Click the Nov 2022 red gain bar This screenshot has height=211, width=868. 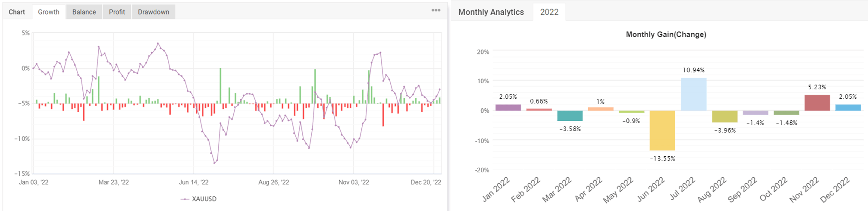[817, 103]
